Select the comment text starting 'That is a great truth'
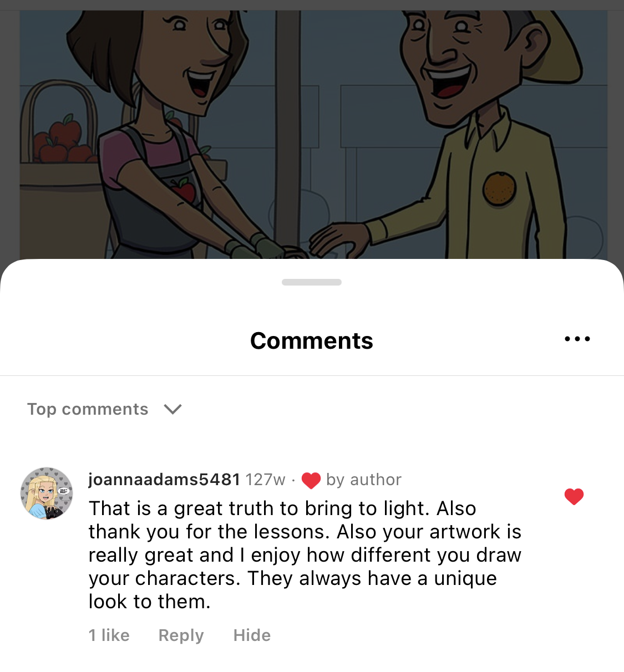 click(x=305, y=554)
